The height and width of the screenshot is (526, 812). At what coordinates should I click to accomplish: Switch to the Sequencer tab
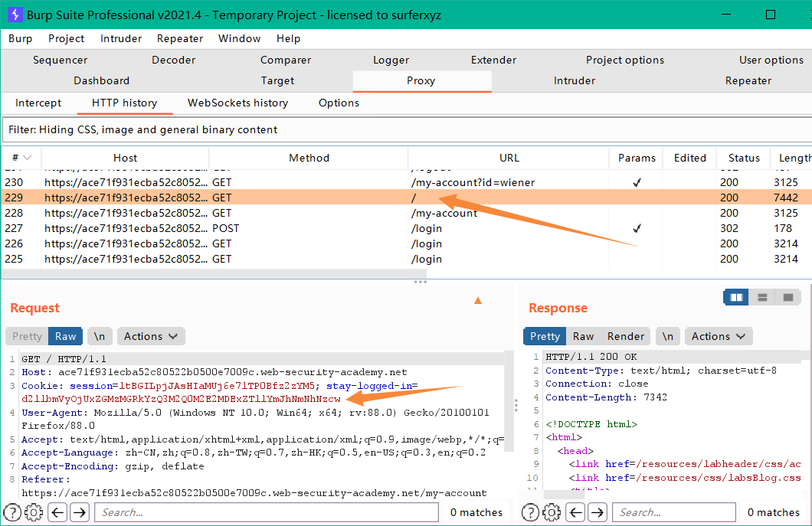pyautogui.click(x=60, y=60)
